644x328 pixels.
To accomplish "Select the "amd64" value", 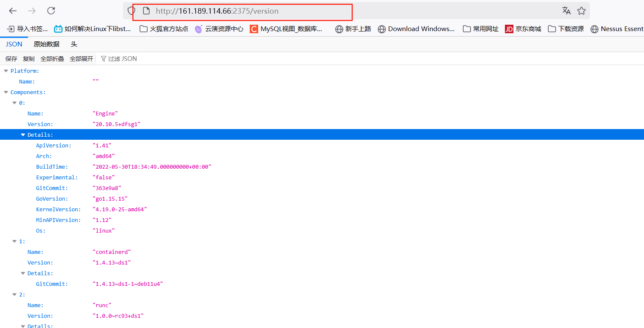I will click(x=104, y=156).
